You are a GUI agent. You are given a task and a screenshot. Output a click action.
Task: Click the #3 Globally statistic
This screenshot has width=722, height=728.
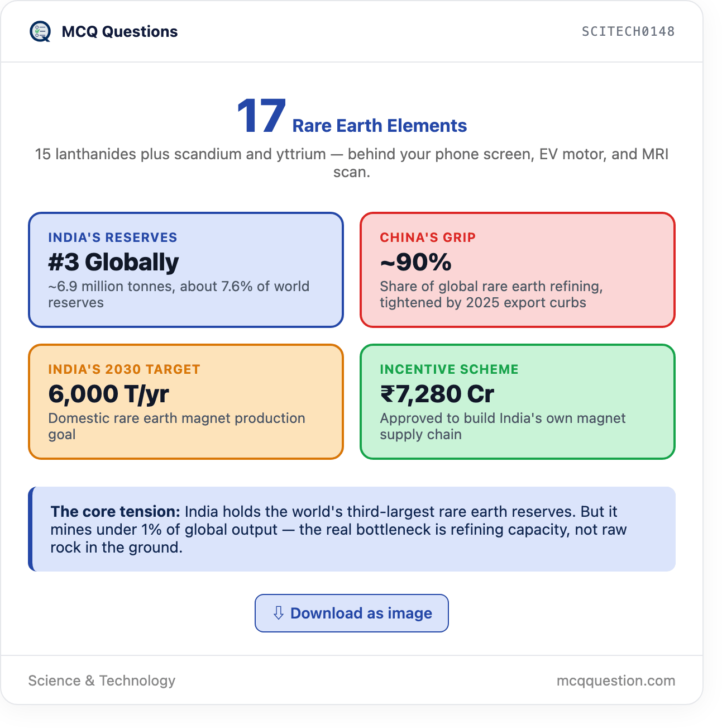click(x=113, y=262)
